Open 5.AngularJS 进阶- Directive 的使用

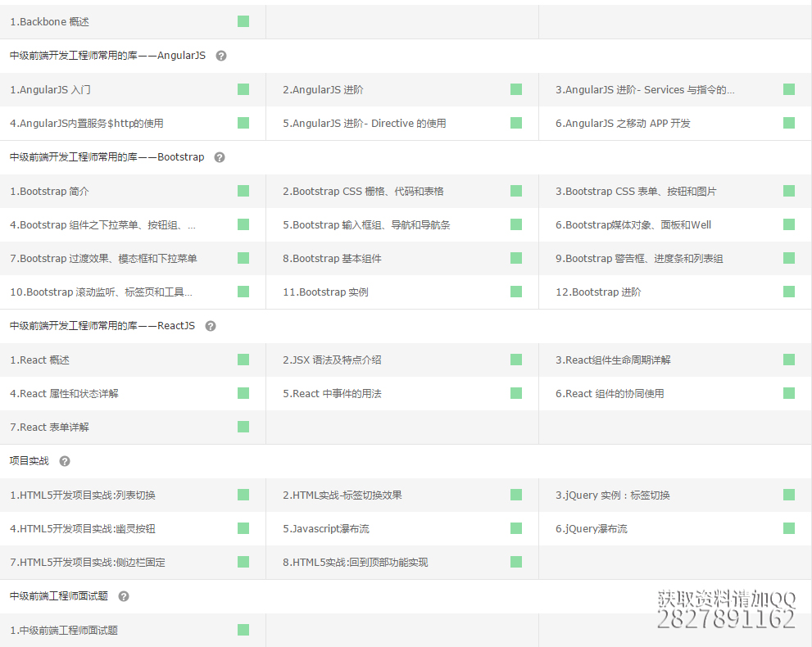(x=365, y=124)
